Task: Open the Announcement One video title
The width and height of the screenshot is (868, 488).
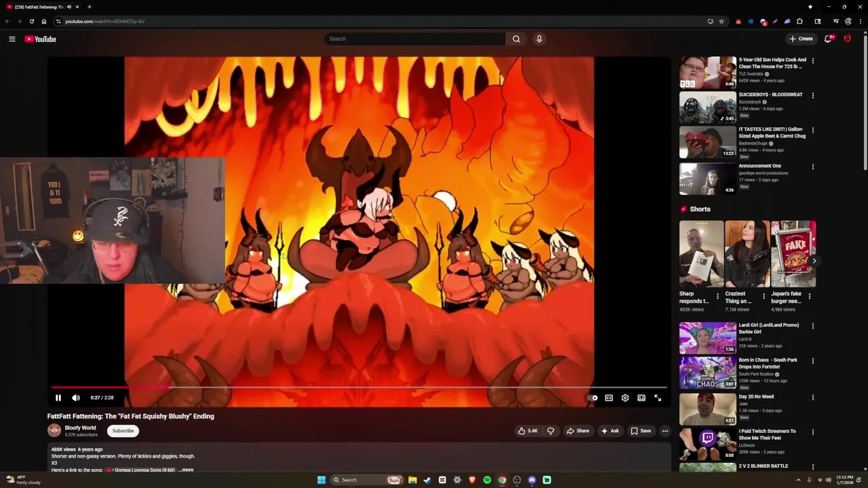Action: 759,165
